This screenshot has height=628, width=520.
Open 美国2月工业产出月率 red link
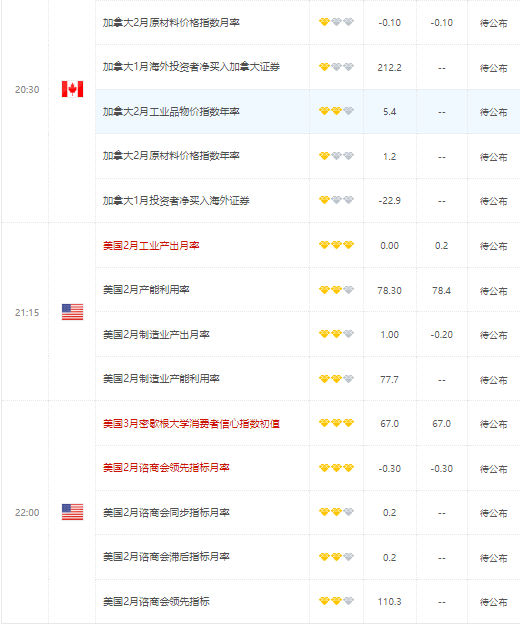pos(151,246)
